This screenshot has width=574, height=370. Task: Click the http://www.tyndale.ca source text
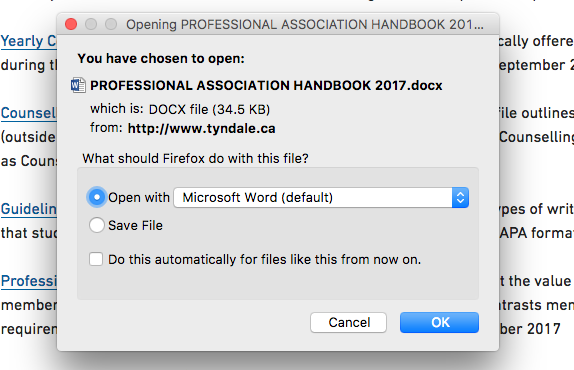pos(201,128)
